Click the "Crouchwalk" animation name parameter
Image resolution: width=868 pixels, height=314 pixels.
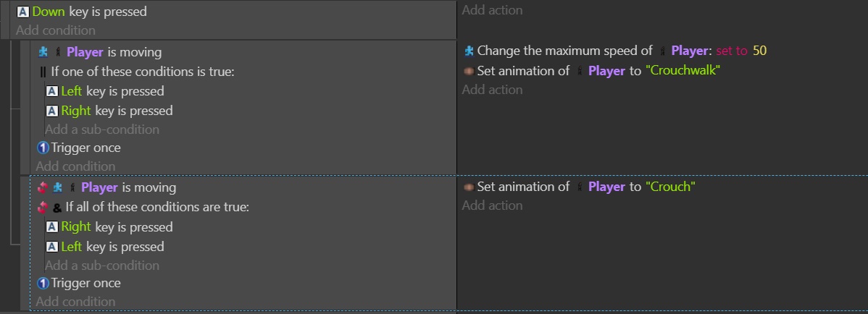point(683,71)
